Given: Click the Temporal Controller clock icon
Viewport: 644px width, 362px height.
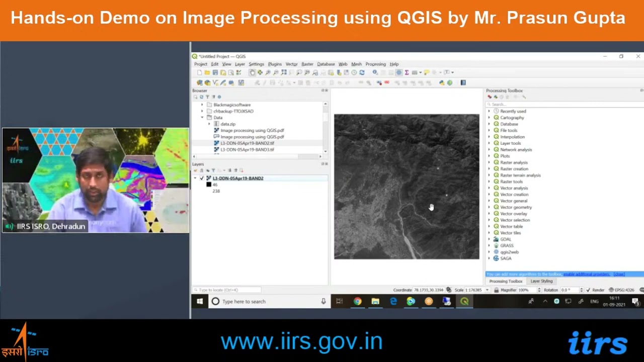Looking at the screenshot, I should 354,72.
